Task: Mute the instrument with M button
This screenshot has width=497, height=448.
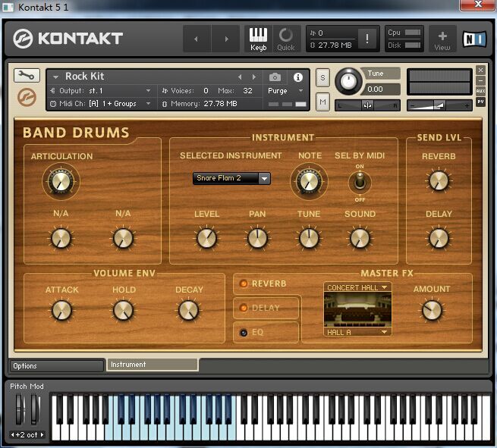Action: pos(322,102)
